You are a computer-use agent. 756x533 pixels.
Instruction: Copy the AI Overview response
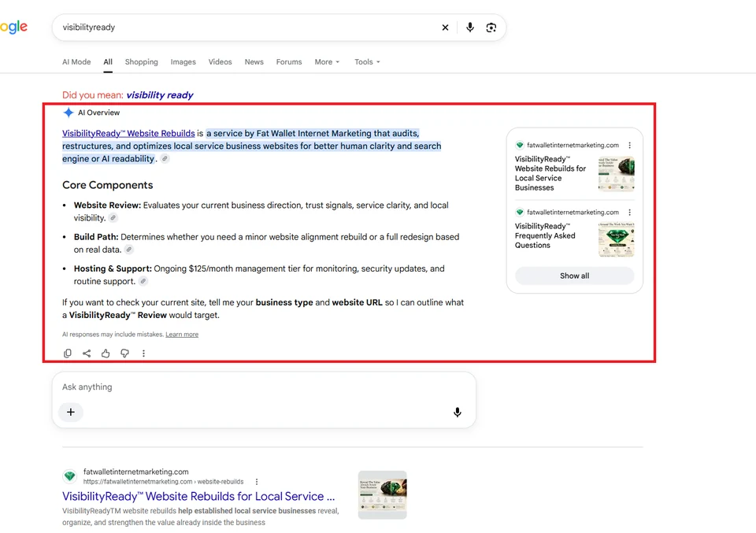pos(68,353)
